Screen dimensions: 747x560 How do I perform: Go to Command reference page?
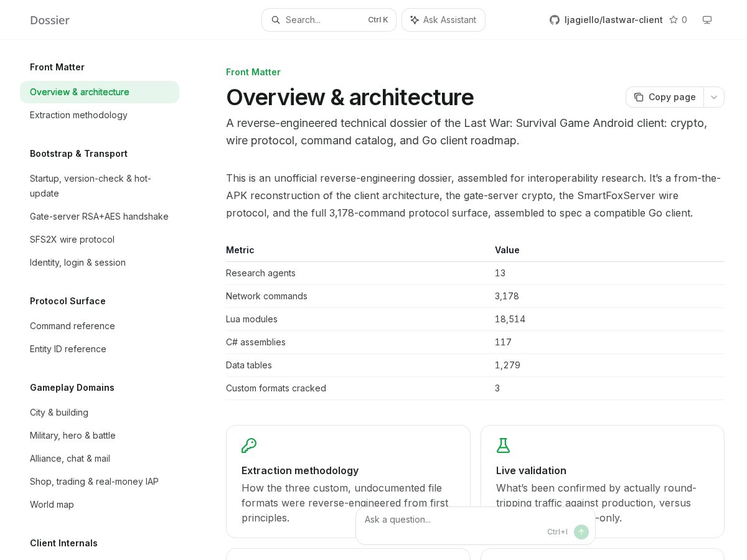[100, 326]
